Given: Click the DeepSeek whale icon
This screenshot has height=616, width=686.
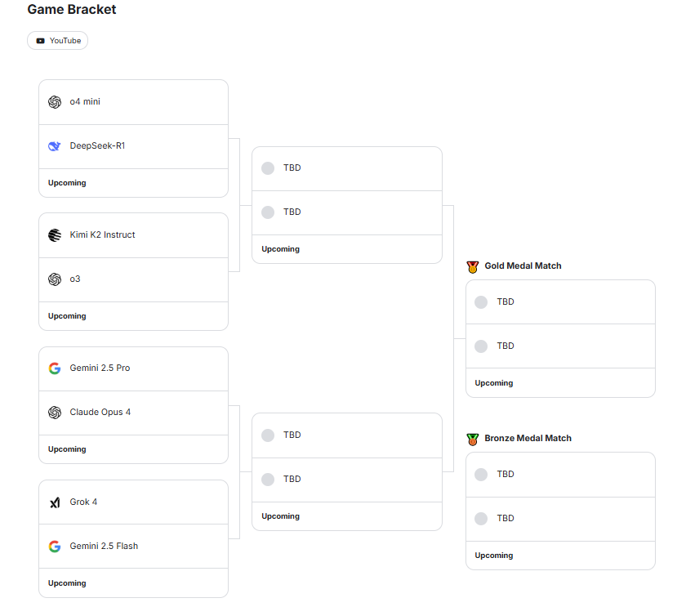Looking at the screenshot, I should (x=55, y=146).
